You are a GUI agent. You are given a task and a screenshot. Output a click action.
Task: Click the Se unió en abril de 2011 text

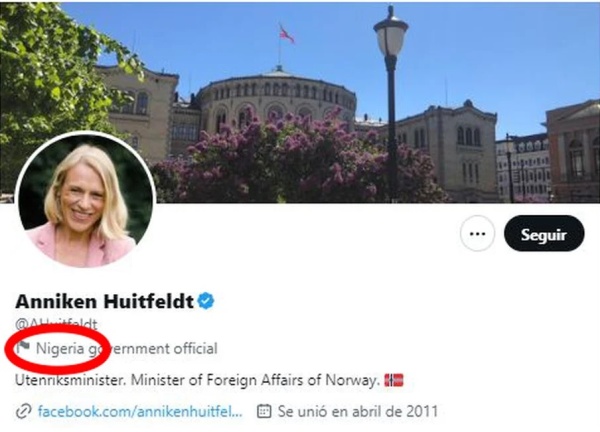(x=357, y=411)
